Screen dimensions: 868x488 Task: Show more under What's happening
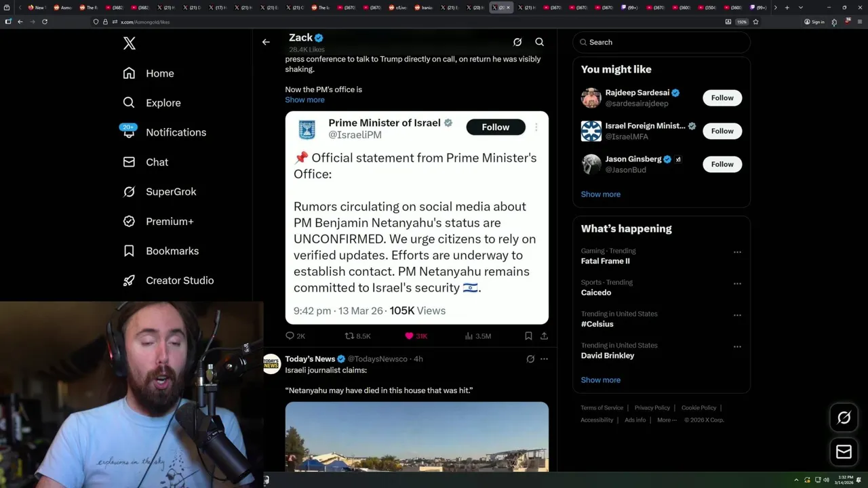[601, 380]
